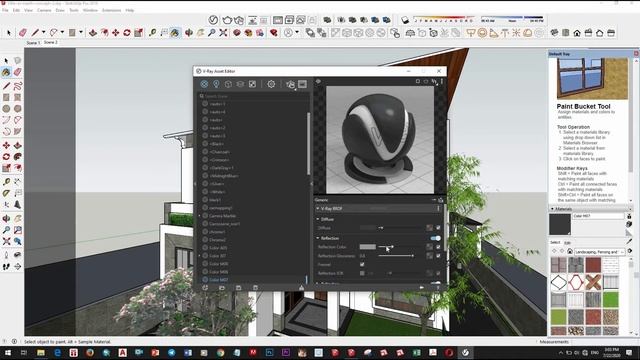The width and height of the screenshot is (640, 360).
Task: Open V-Ray BRDF options three-dot menu
Action: click(438, 209)
